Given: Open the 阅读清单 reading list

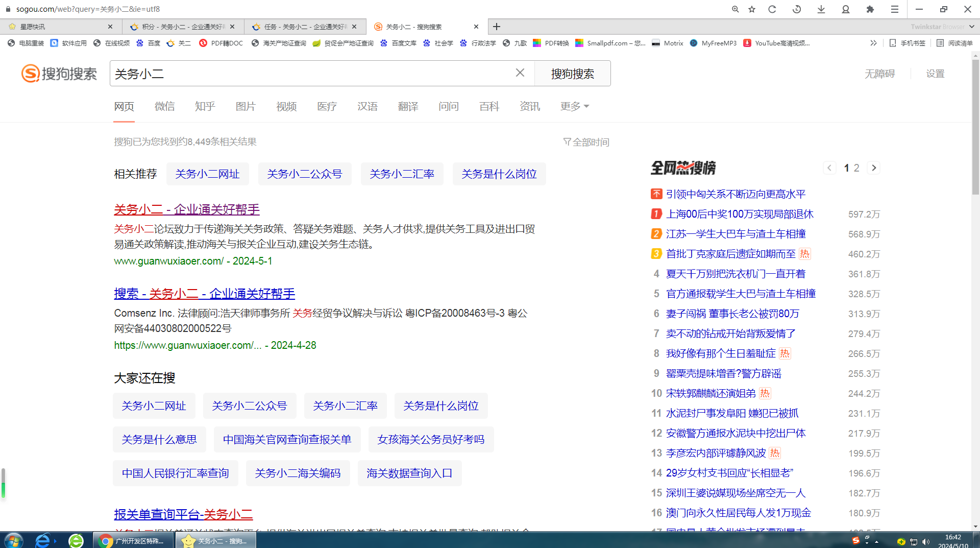Looking at the screenshot, I should click(x=954, y=43).
